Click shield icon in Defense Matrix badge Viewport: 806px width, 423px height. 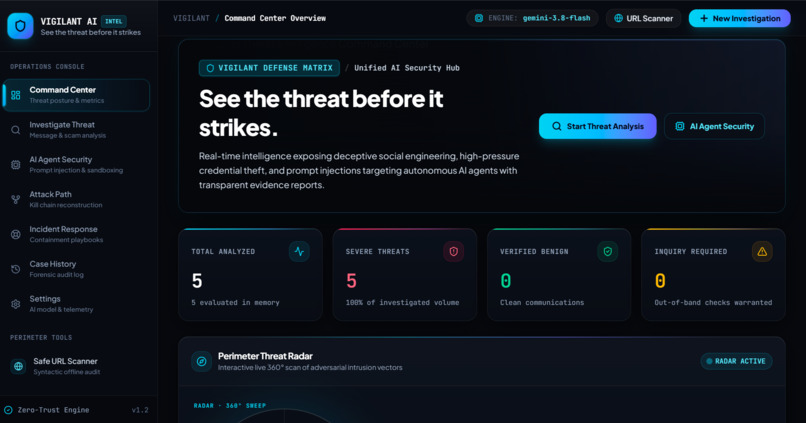pos(210,68)
